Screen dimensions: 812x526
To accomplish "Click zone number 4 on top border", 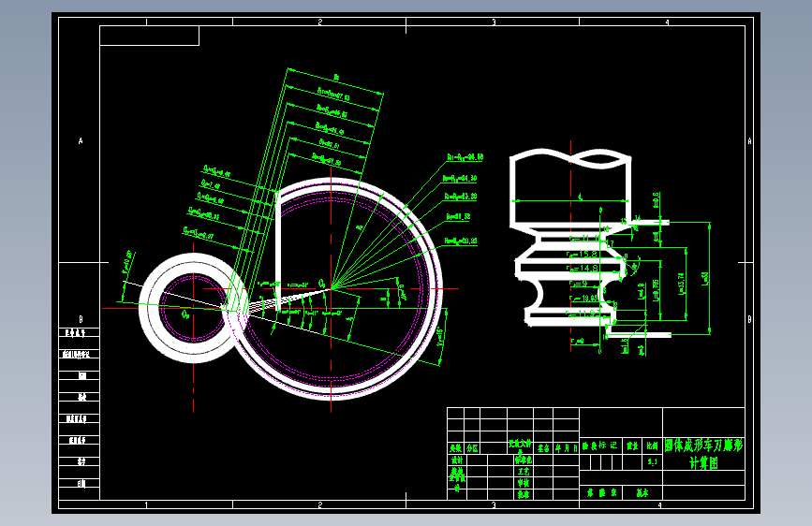I will point(667,22).
